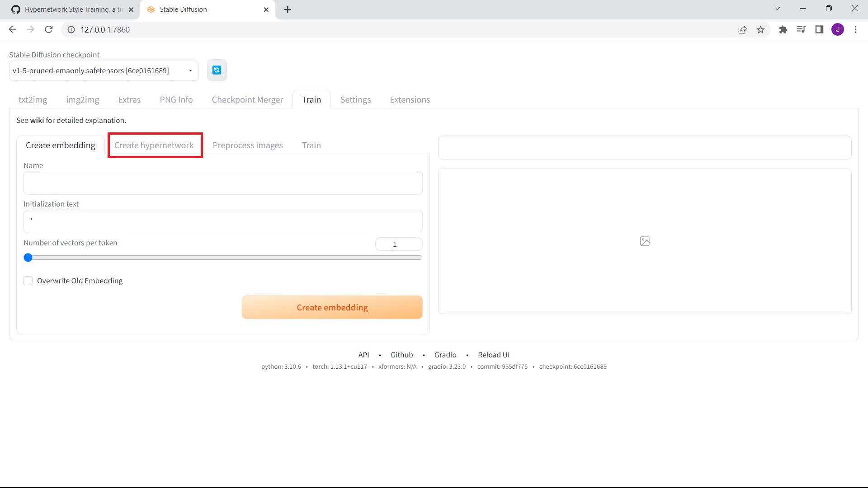Image resolution: width=868 pixels, height=488 pixels.
Task: Open the wiki link
Action: click(37, 120)
